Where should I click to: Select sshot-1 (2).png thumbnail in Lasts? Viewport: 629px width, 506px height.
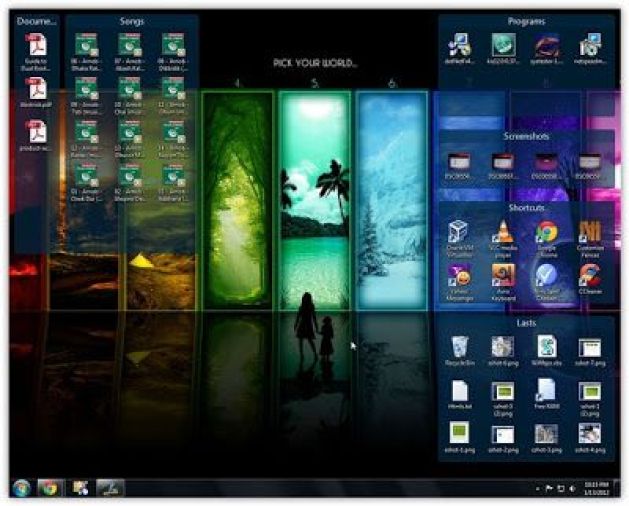click(x=590, y=398)
